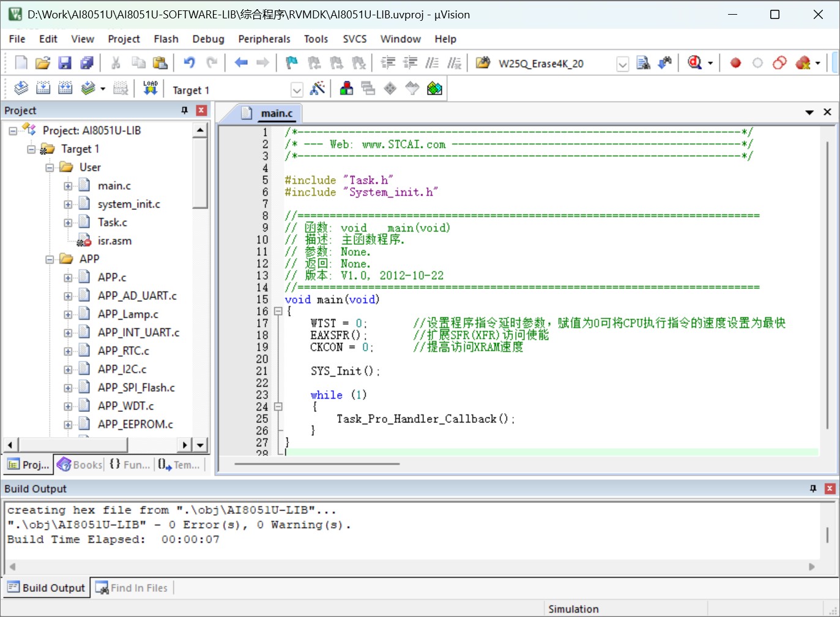This screenshot has width=840, height=617.
Task: Expand the main.c node in project tree
Action: (x=68, y=185)
